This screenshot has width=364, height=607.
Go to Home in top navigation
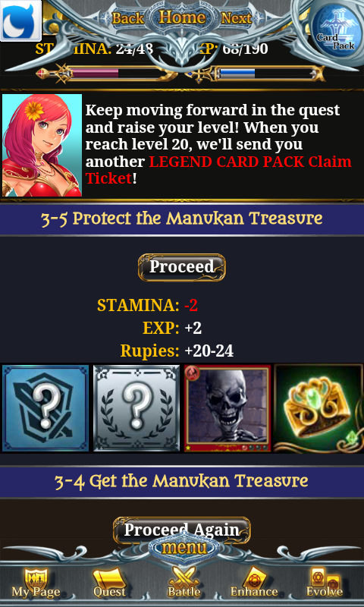(x=182, y=17)
